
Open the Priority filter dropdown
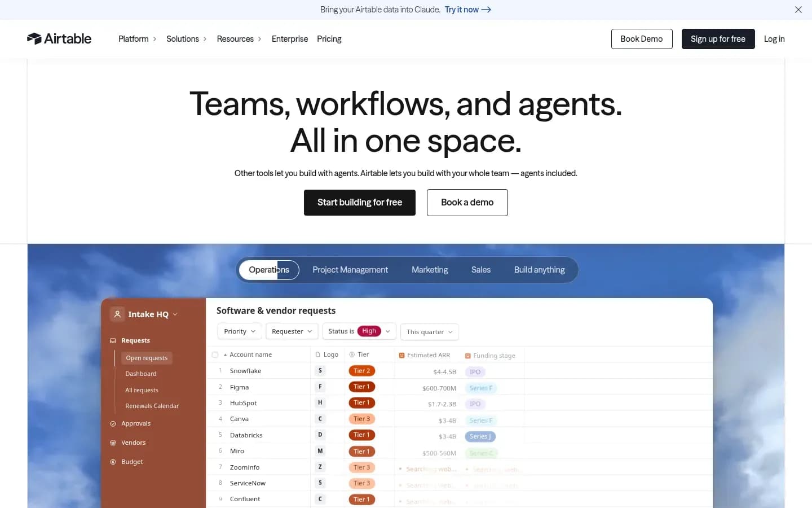pos(240,331)
